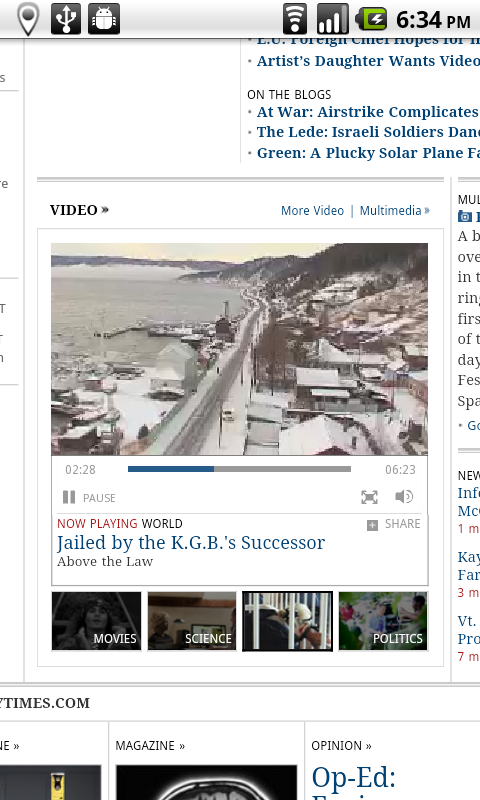This screenshot has height=800, width=480.
Task: Open the Multimedia link with arrows
Action: point(394,210)
